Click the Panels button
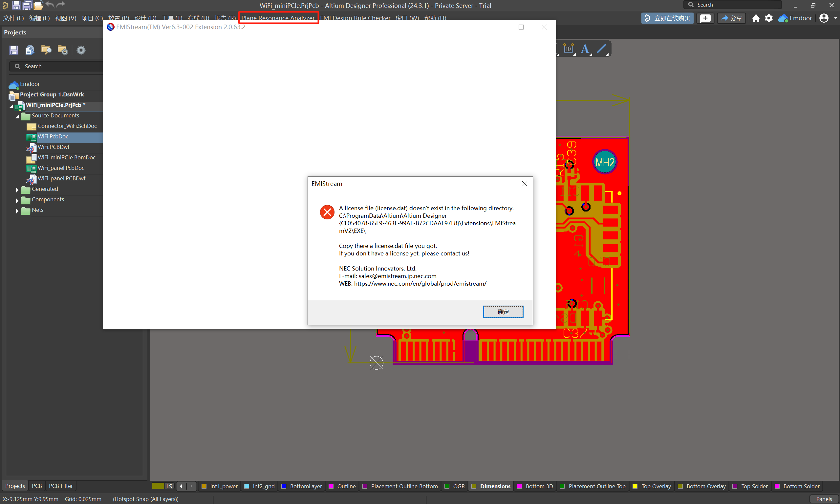 coord(824,499)
